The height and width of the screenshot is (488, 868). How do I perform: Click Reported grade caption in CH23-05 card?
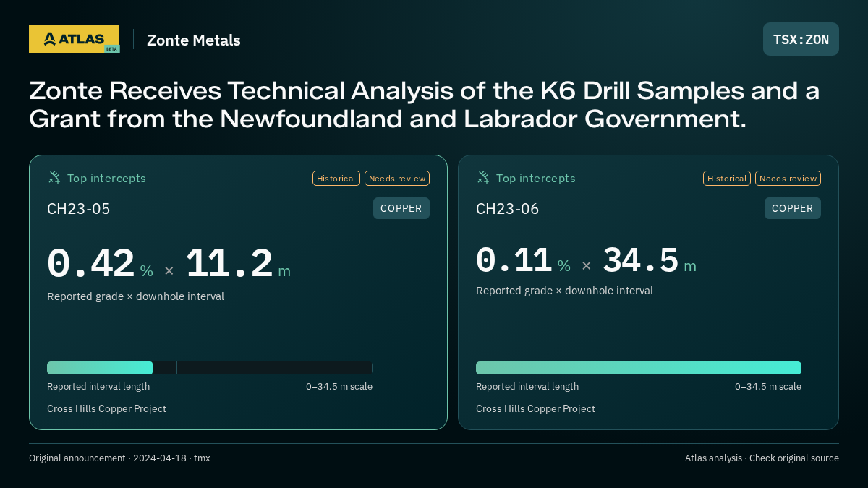click(135, 296)
